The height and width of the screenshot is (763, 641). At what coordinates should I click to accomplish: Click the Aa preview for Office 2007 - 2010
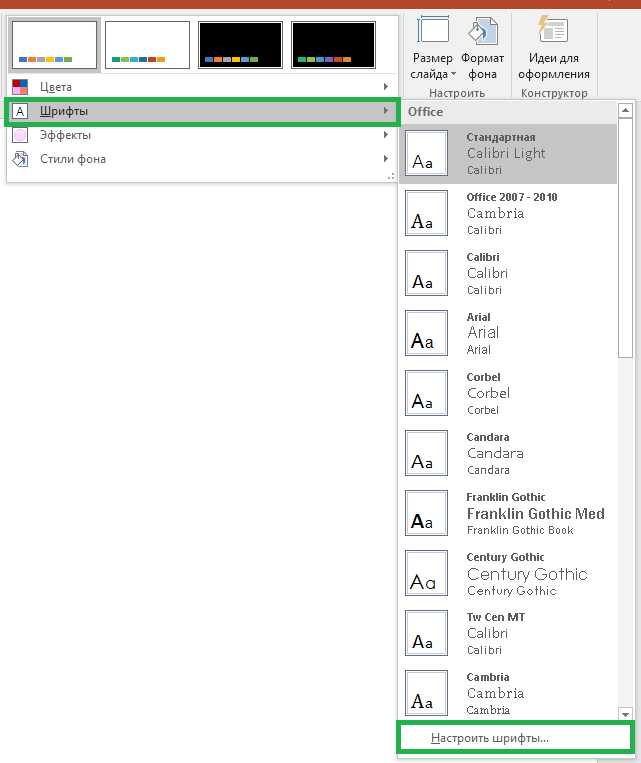coord(426,213)
